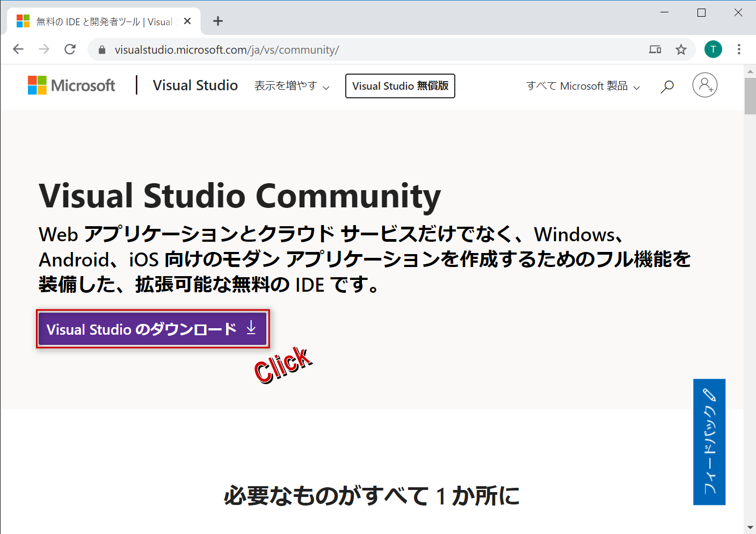The height and width of the screenshot is (534, 756).
Task: Expand the 表示を増やす menu
Action: pos(292,86)
